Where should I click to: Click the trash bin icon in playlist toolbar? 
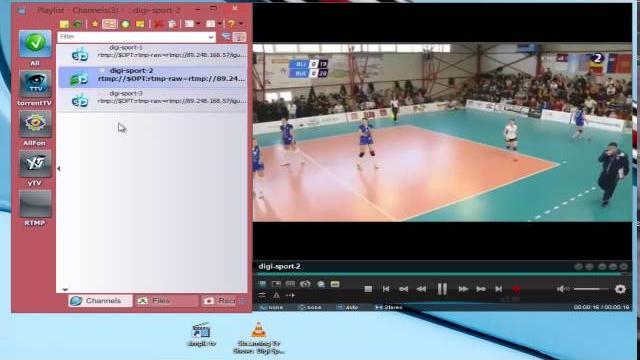point(172,24)
